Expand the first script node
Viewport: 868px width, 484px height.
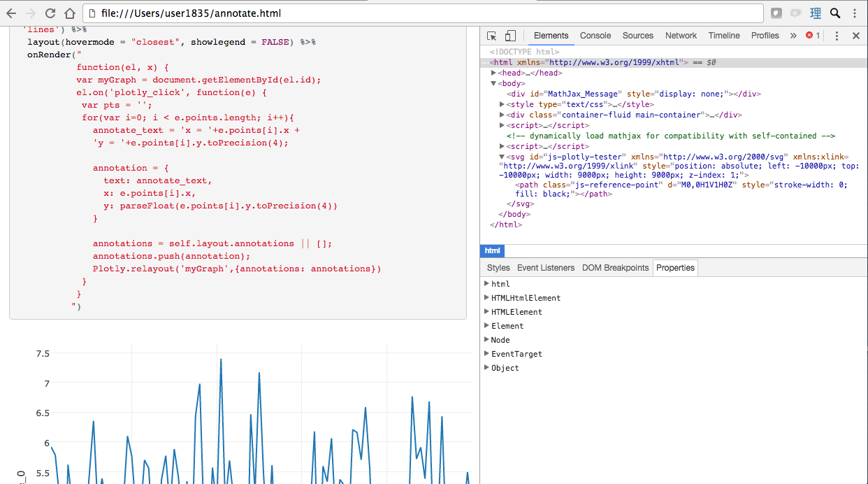tap(502, 125)
